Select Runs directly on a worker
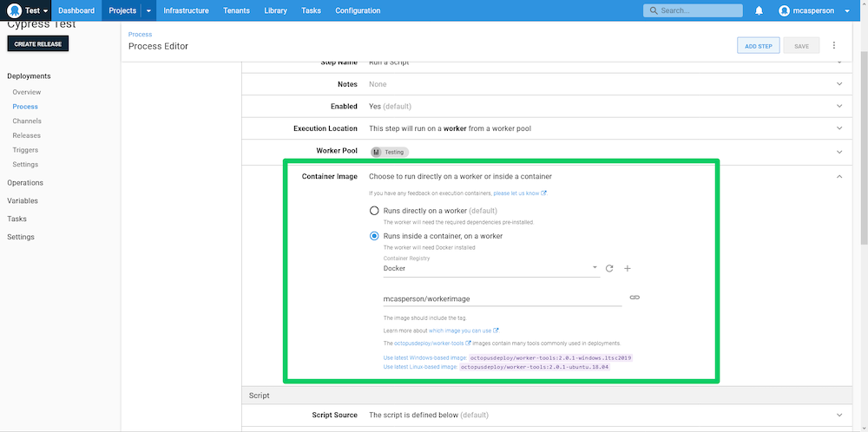 (x=374, y=211)
